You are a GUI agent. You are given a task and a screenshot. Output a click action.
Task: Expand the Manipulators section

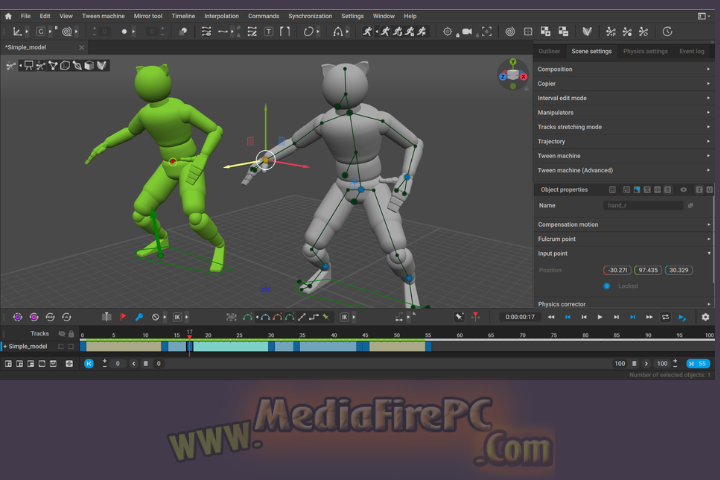(624, 113)
